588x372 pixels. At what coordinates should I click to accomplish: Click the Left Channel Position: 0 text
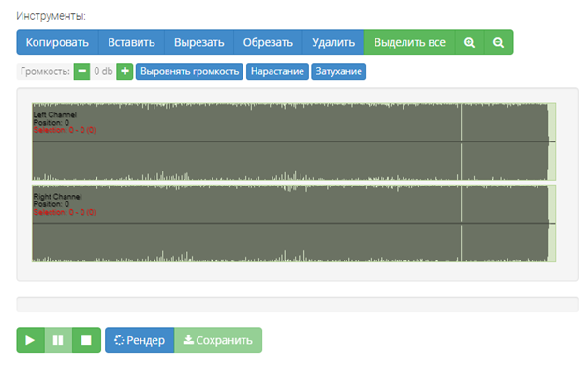[51, 123]
